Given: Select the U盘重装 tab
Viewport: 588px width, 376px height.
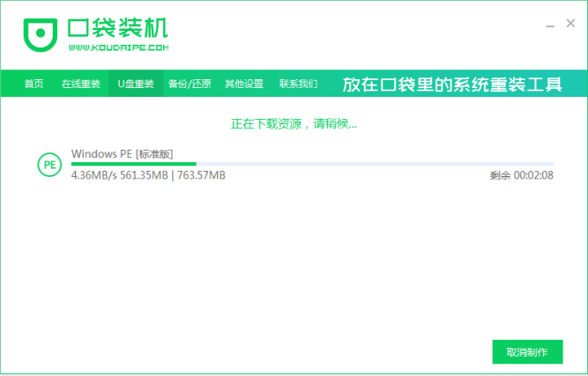Looking at the screenshot, I should click(x=136, y=84).
